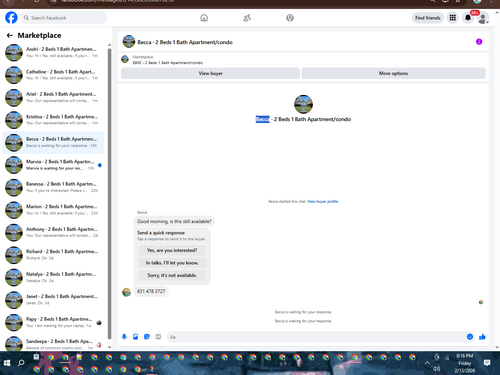500x375 pixels.
Task: Click the conversation list scrollbar
Action: [x=109, y=193]
